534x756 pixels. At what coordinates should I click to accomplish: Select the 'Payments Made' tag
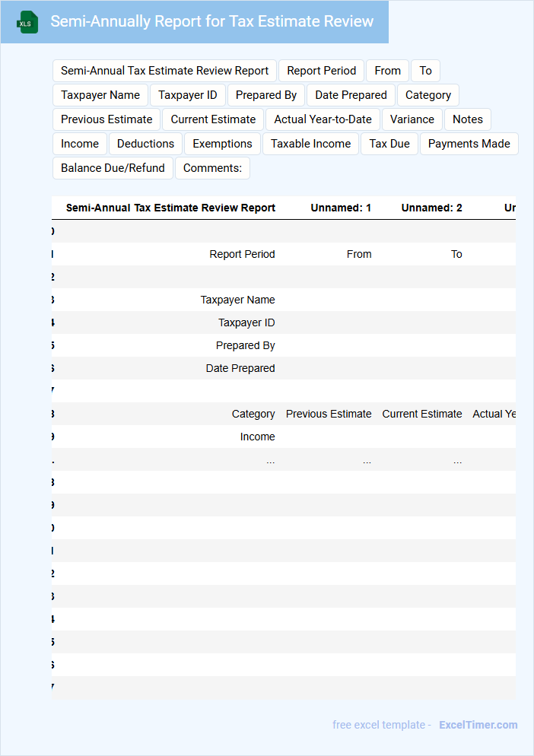click(469, 144)
